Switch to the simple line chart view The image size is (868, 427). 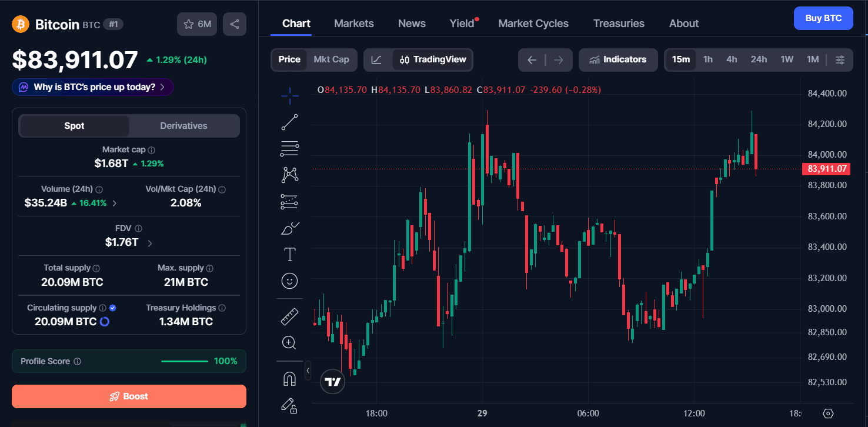tap(377, 59)
